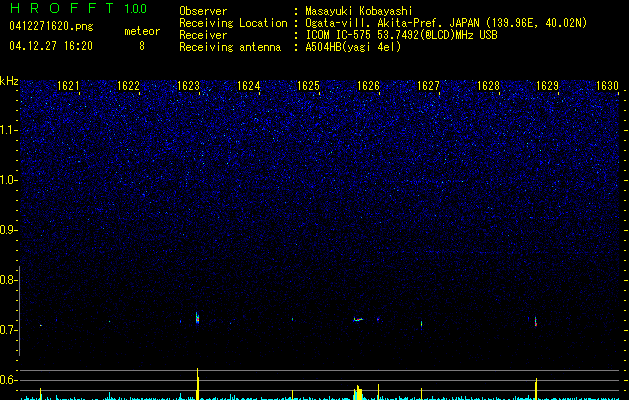Click the 1624 time marker

[249, 86]
